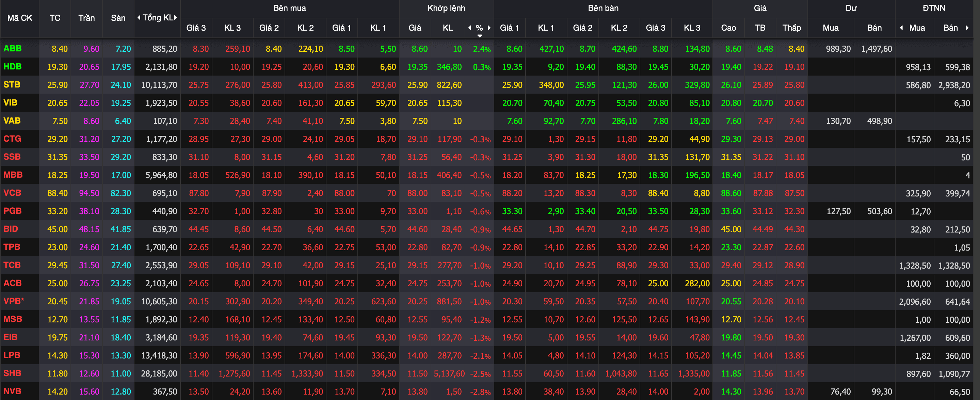Open VCB stock symbol
This screenshot has height=400, width=980.
click(x=12, y=193)
